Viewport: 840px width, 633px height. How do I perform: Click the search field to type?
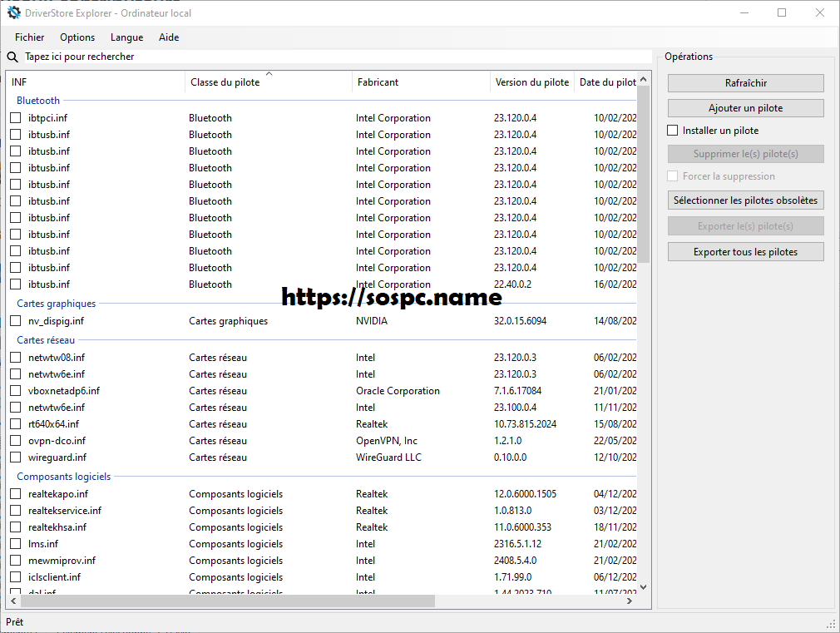point(333,57)
